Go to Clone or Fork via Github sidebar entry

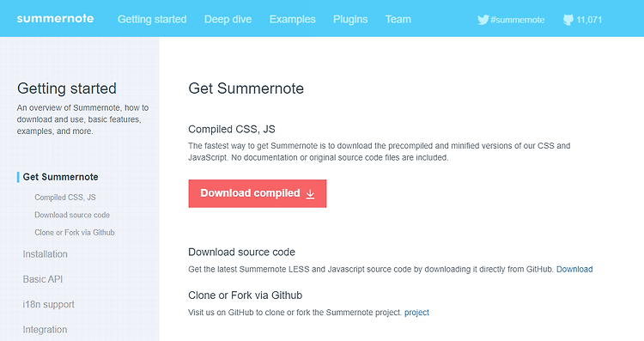[x=75, y=233]
